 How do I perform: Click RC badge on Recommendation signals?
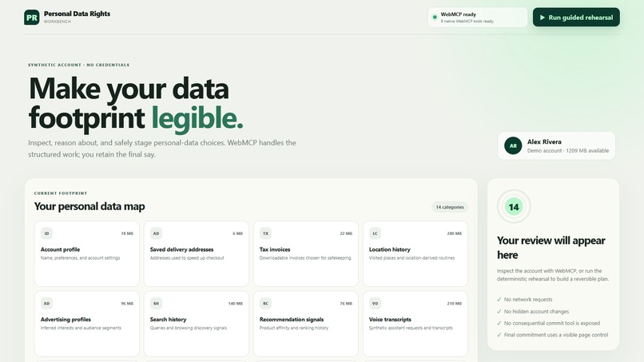pos(265,304)
